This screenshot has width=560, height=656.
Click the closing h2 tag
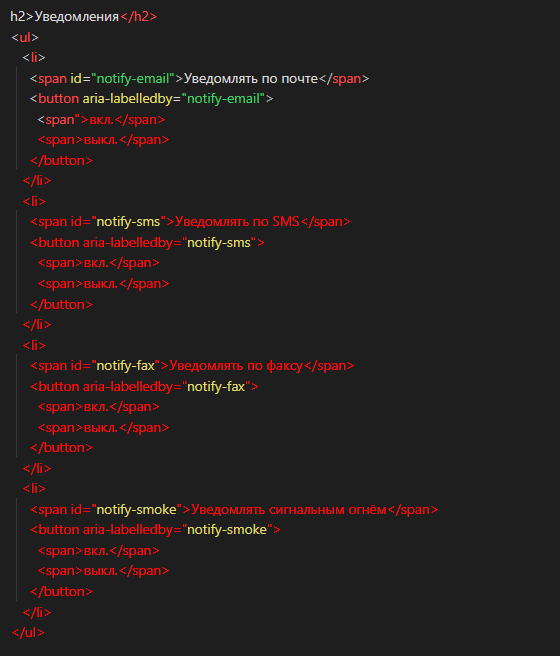pyautogui.click(x=138, y=17)
